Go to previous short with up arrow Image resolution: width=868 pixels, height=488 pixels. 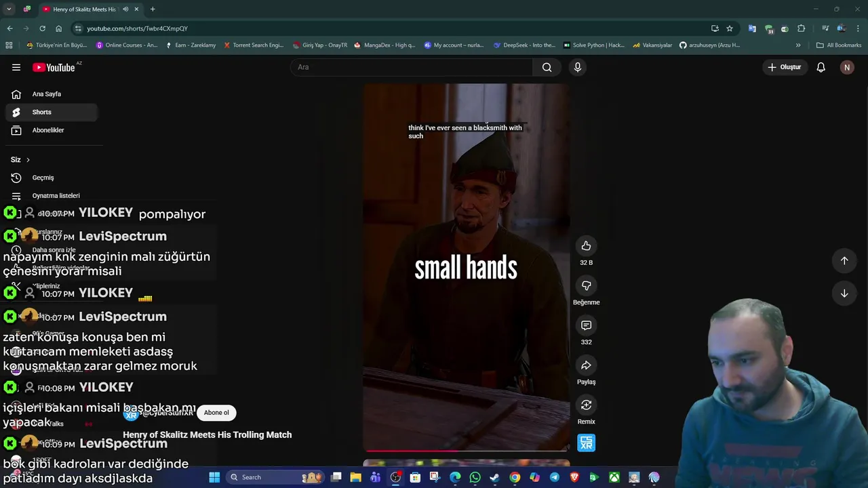844,261
